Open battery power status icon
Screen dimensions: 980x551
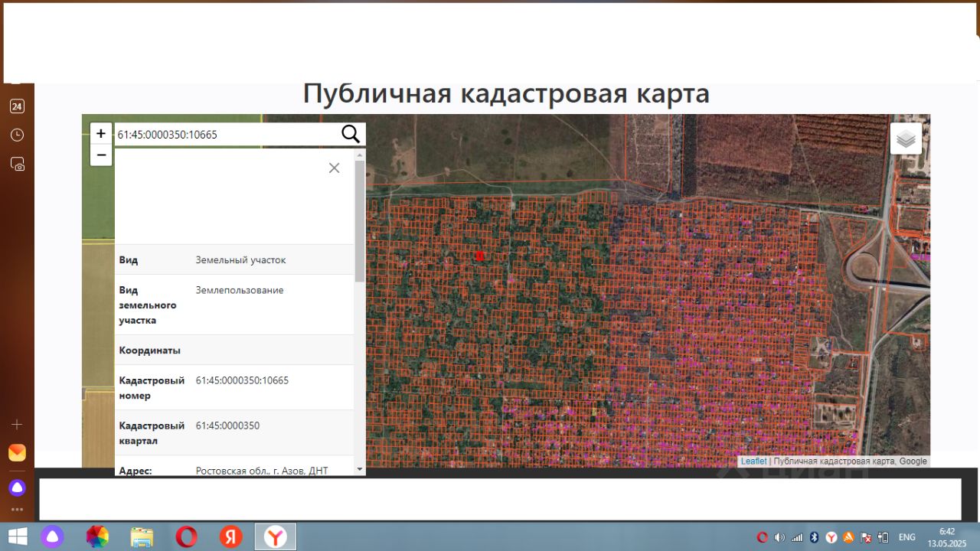click(x=884, y=537)
